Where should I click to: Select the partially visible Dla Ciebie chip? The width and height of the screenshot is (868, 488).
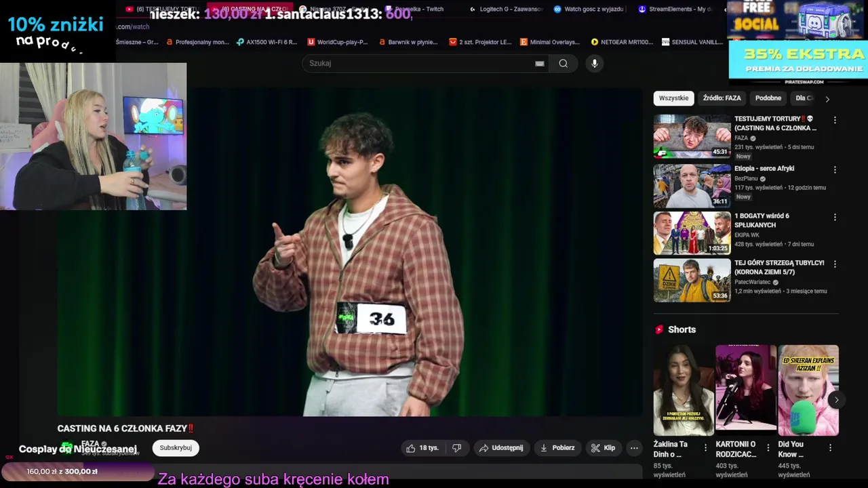pyautogui.click(x=804, y=98)
